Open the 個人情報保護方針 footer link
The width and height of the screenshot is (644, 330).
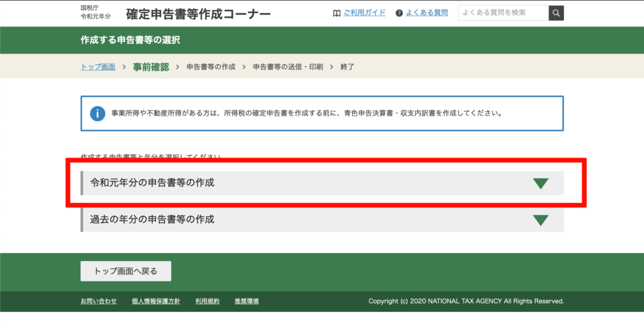pos(156,301)
